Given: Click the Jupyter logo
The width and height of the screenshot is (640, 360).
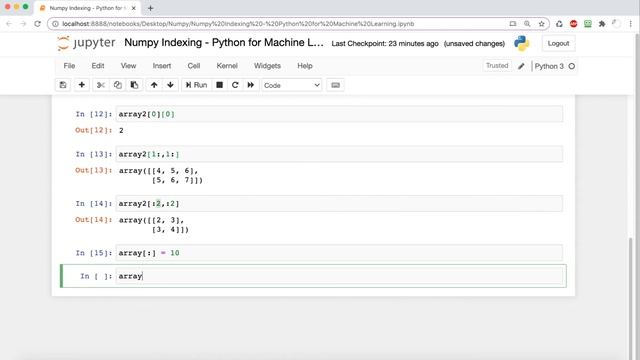Looking at the screenshot, I should tap(86, 43).
